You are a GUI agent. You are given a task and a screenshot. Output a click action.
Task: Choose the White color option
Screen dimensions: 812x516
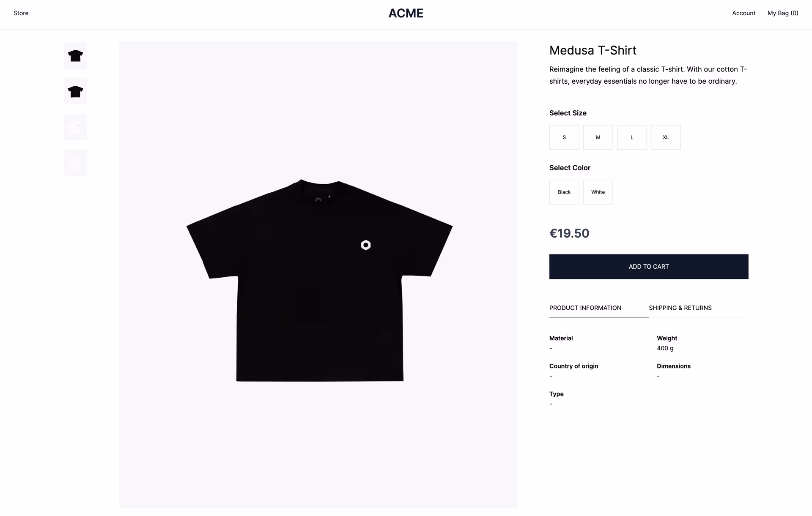(x=598, y=192)
